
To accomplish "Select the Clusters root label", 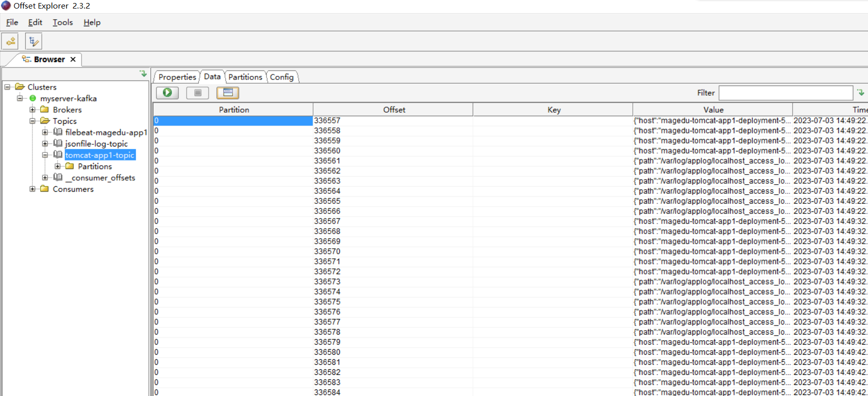I will pos(42,87).
